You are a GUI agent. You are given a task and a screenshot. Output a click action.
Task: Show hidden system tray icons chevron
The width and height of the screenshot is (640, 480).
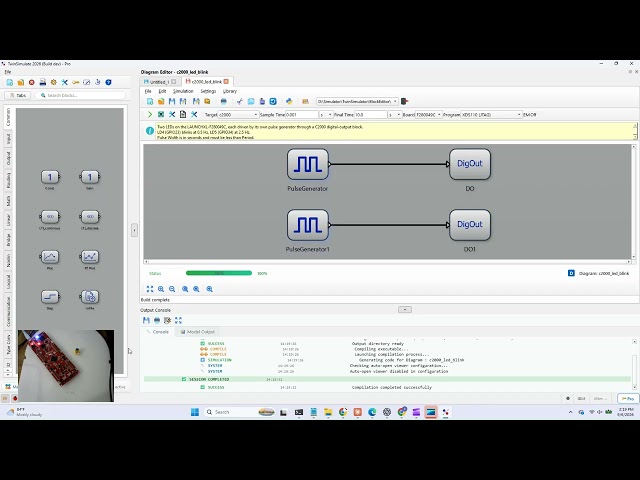(571, 412)
